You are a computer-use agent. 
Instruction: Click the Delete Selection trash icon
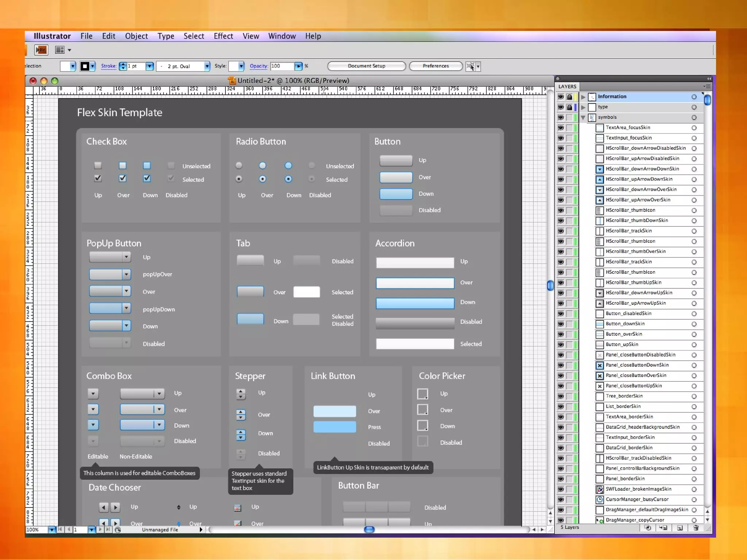pos(696,528)
